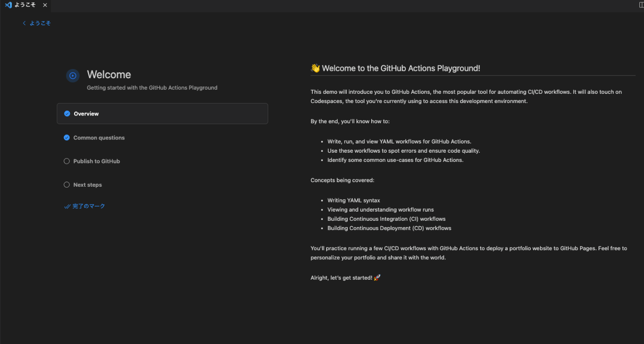
Task: Click the Welcome heading text
Action: tap(109, 75)
